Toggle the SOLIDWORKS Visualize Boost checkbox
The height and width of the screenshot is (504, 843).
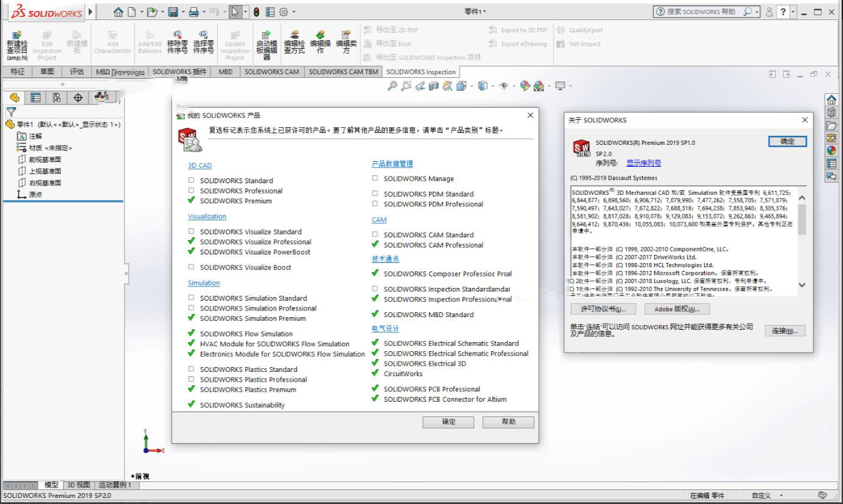(x=191, y=267)
